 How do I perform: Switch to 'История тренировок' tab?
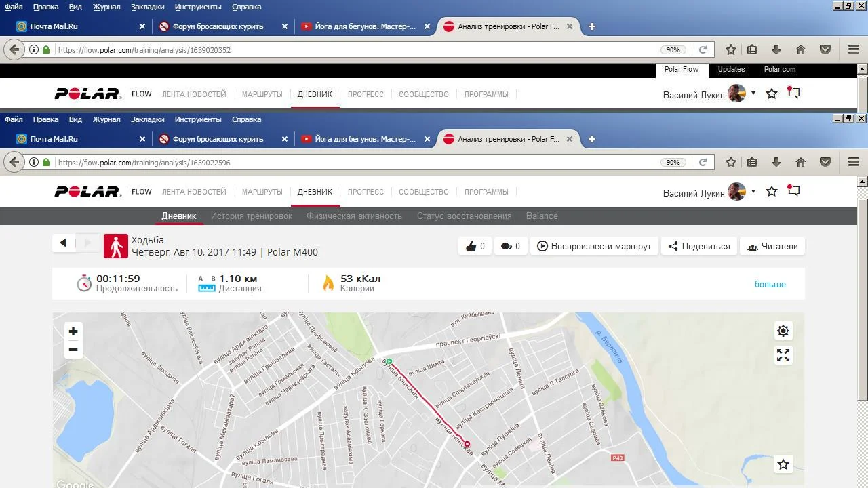click(x=251, y=216)
